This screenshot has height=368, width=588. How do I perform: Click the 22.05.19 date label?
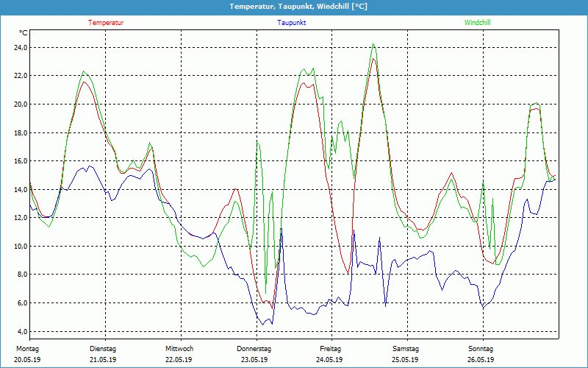pos(179,360)
